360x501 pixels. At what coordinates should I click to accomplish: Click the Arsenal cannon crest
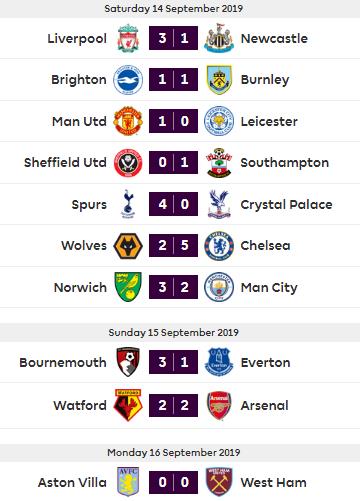tap(219, 405)
